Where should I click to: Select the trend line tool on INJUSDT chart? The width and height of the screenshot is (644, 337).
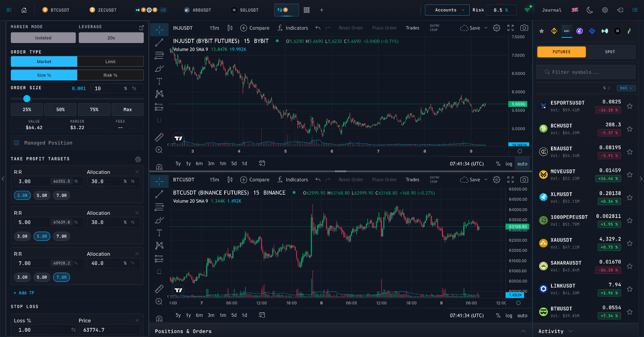pyautogui.click(x=159, y=42)
